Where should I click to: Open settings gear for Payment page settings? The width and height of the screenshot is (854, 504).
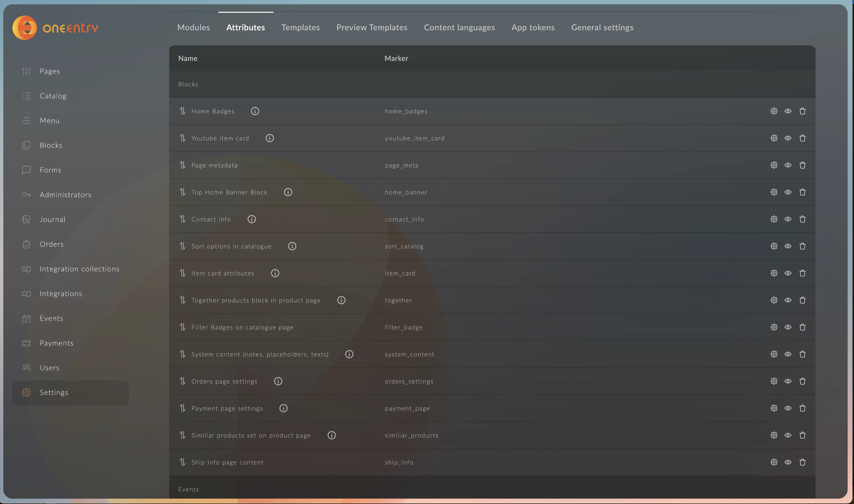774,408
